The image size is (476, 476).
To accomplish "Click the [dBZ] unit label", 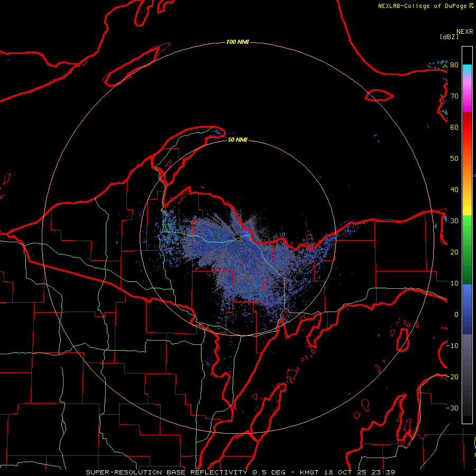I will (x=449, y=36).
